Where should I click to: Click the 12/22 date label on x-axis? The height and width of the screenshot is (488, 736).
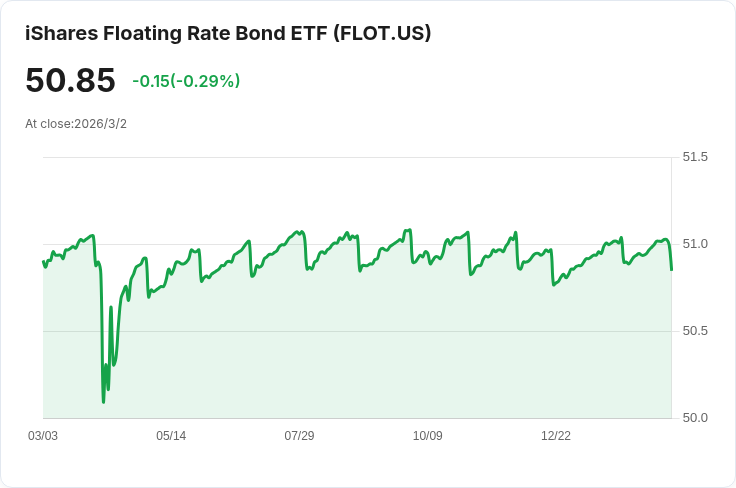[556, 436]
